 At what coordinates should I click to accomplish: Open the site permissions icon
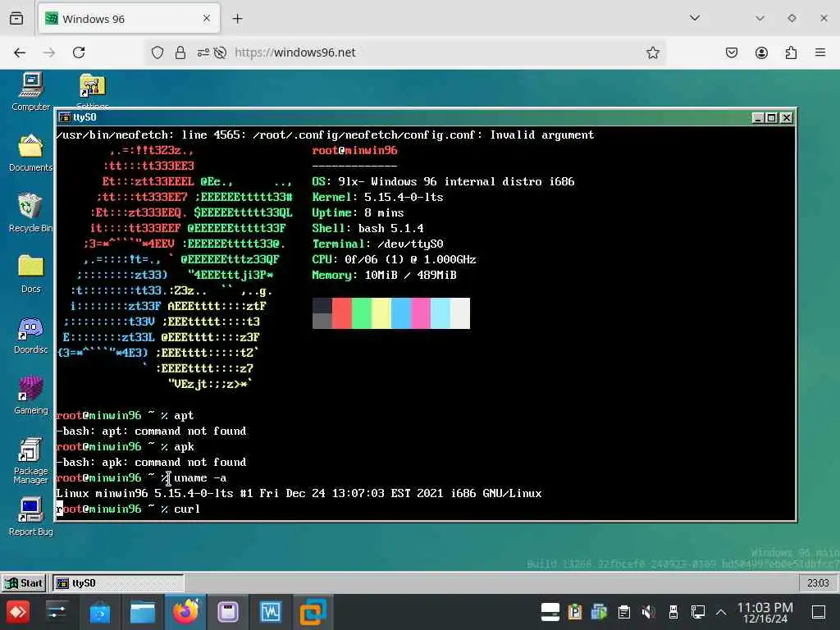click(203, 52)
